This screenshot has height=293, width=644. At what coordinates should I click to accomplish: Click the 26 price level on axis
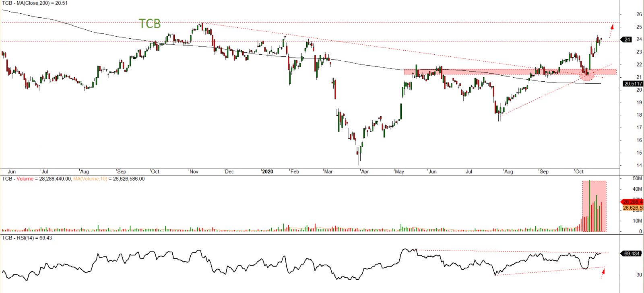coord(639,14)
